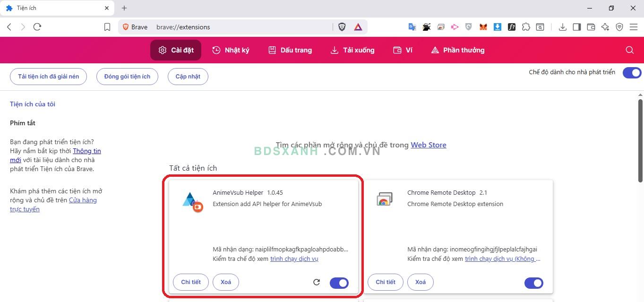The image size is (644, 302).
Task: Click the MetaMask fox extension icon
Action: [x=483, y=27]
